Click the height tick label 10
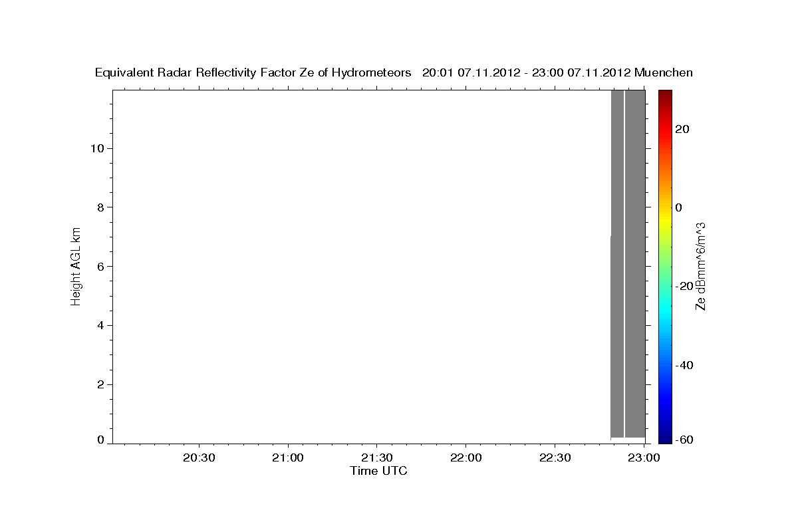798x532 pixels. coord(97,148)
